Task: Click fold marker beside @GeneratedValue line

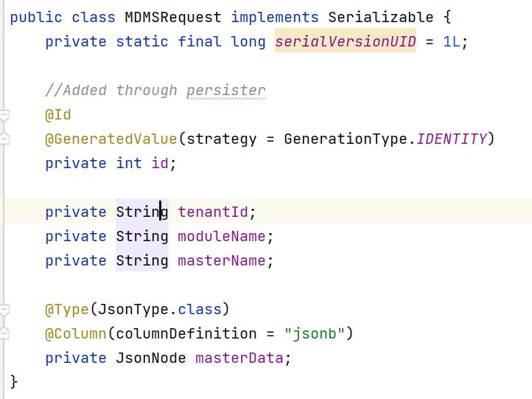Action: click(x=5, y=137)
